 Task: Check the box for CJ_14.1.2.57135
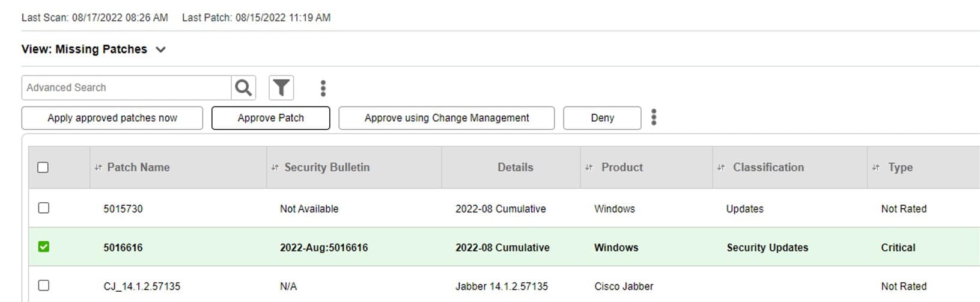(x=43, y=285)
